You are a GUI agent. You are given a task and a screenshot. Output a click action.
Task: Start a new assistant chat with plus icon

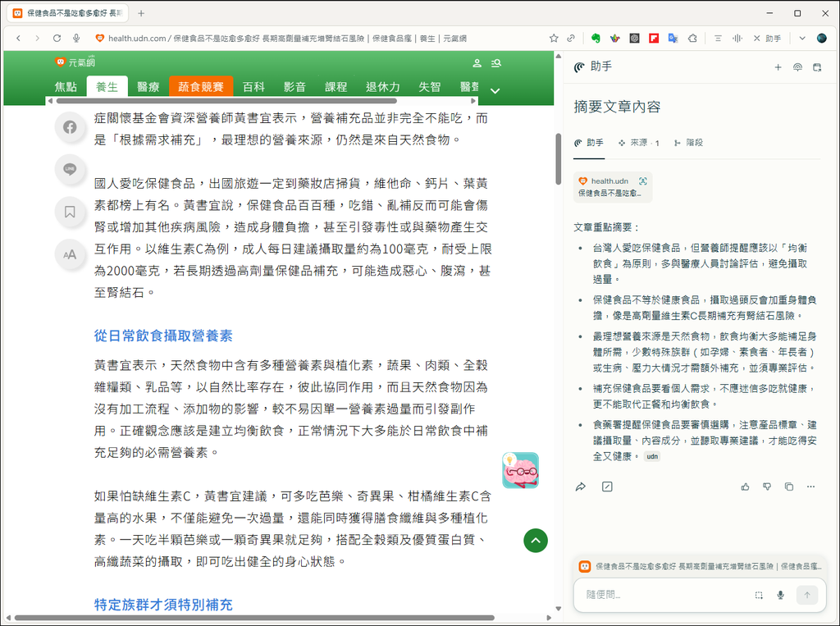click(778, 67)
